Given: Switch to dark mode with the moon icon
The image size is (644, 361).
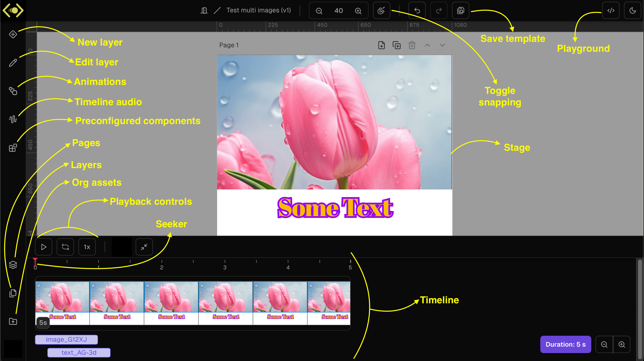Looking at the screenshot, I should pos(633,10).
